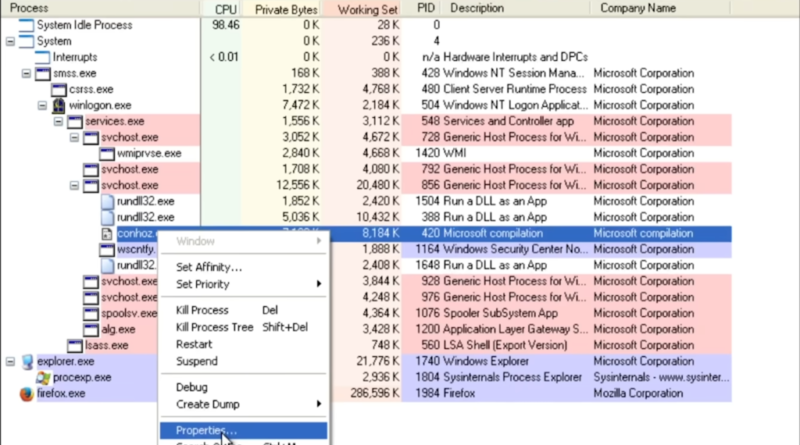Collapse the winlogon.exe subtree

(42, 105)
